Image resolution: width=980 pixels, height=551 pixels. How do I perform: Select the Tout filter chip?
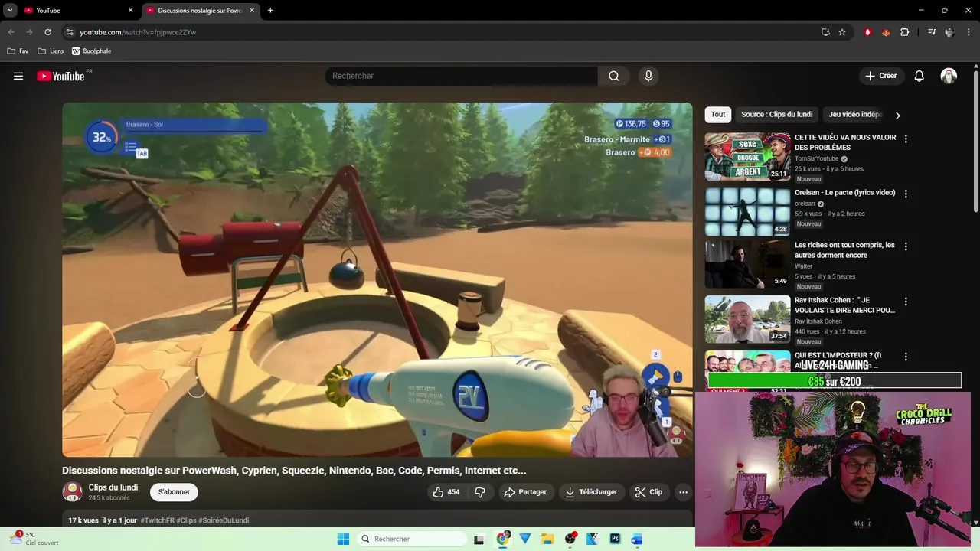tap(718, 115)
